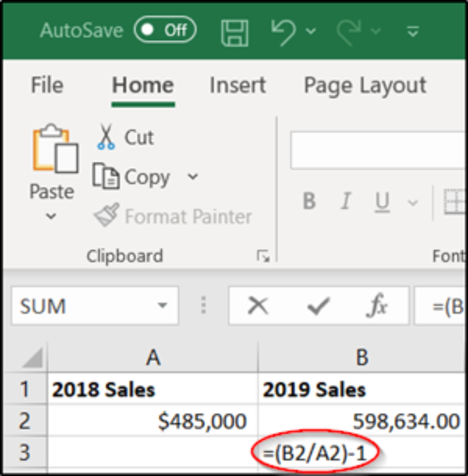Expand the Copy options arrow
Viewport: 468px width, 476px height.
pos(193,176)
